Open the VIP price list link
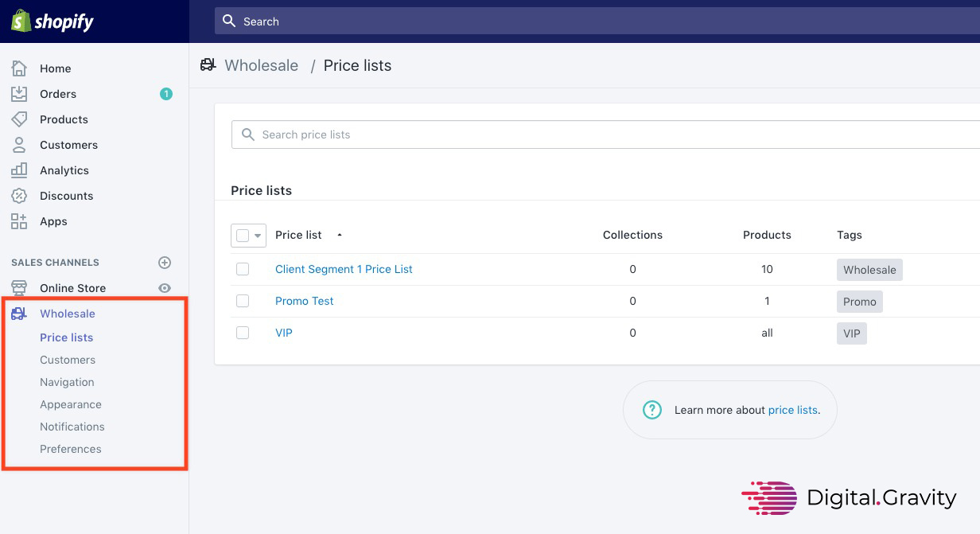Image resolution: width=980 pixels, height=534 pixels. click(x=284, y=333)
